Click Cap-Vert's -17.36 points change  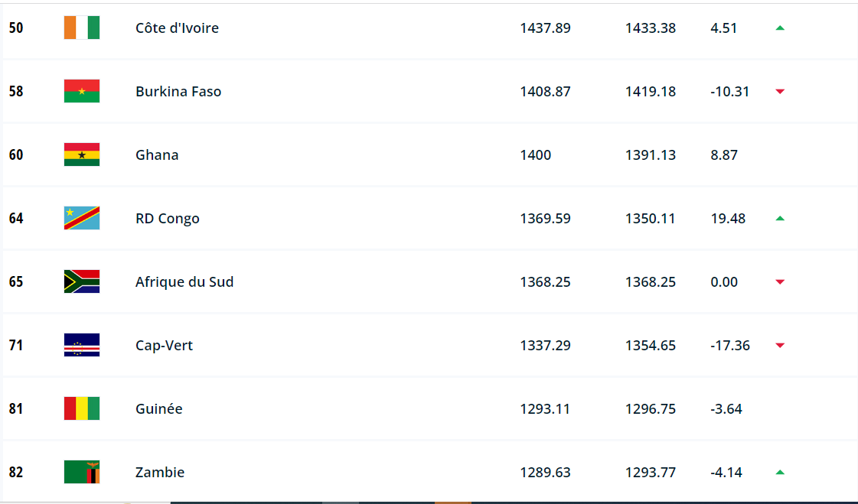tap(730, 345)
